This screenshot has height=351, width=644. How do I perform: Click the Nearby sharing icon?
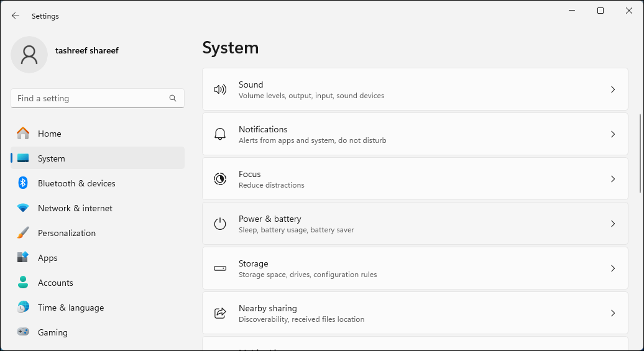point(220,313)
